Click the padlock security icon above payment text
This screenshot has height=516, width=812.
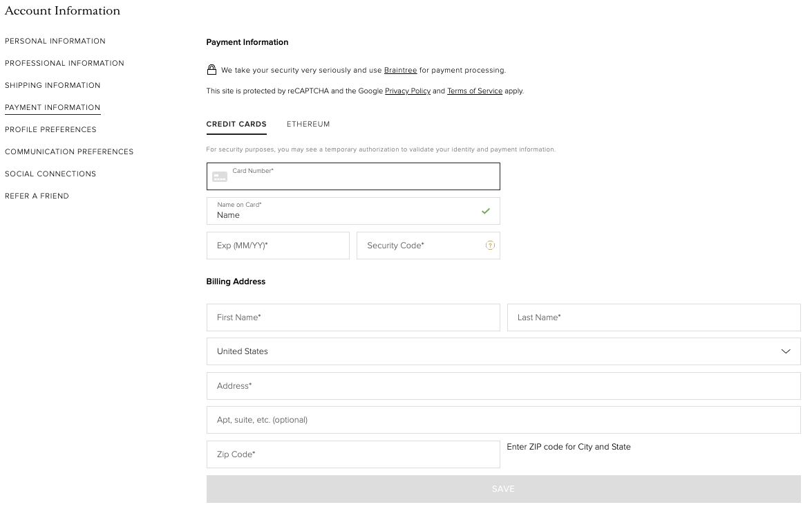(x=211, y=69)
